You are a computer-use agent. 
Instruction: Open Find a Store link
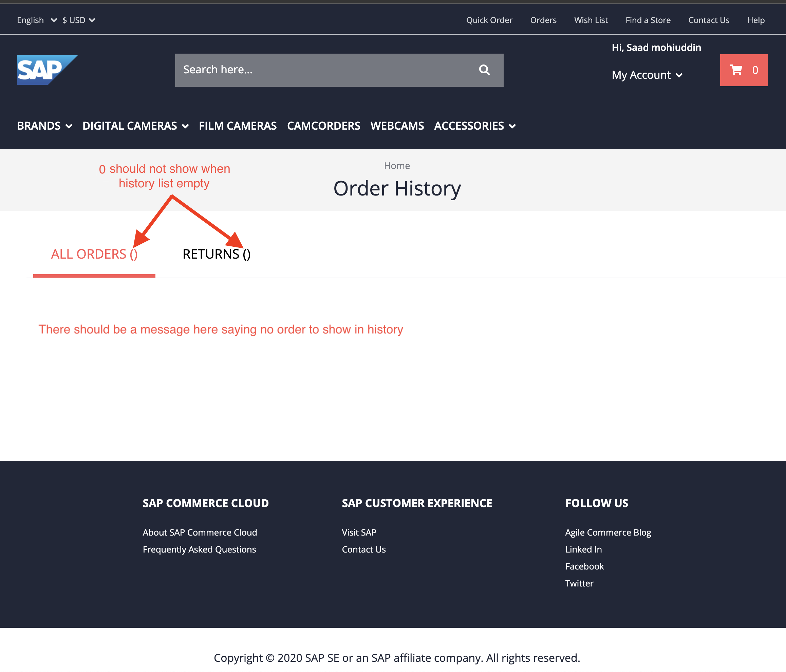point(648,20)
